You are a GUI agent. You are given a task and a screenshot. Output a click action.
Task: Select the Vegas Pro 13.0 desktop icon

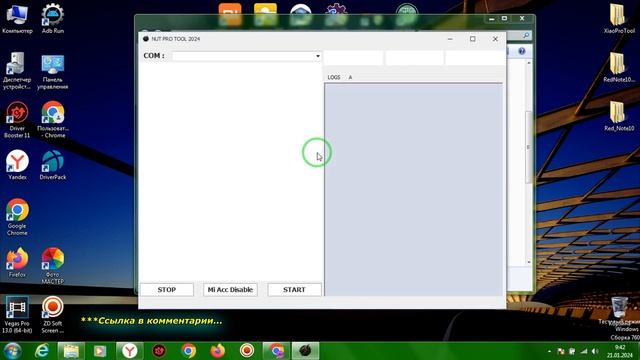click(17, 315)
